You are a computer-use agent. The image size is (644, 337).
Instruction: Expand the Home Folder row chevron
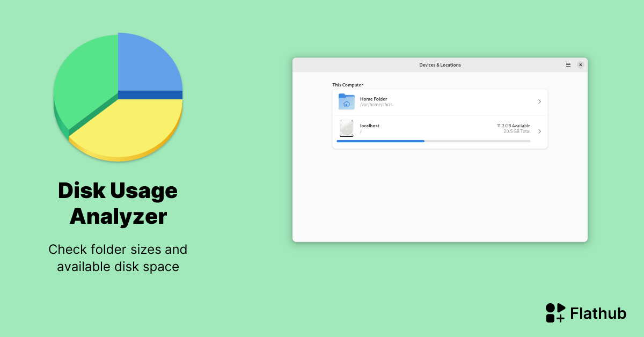click(x=539, y=101)
